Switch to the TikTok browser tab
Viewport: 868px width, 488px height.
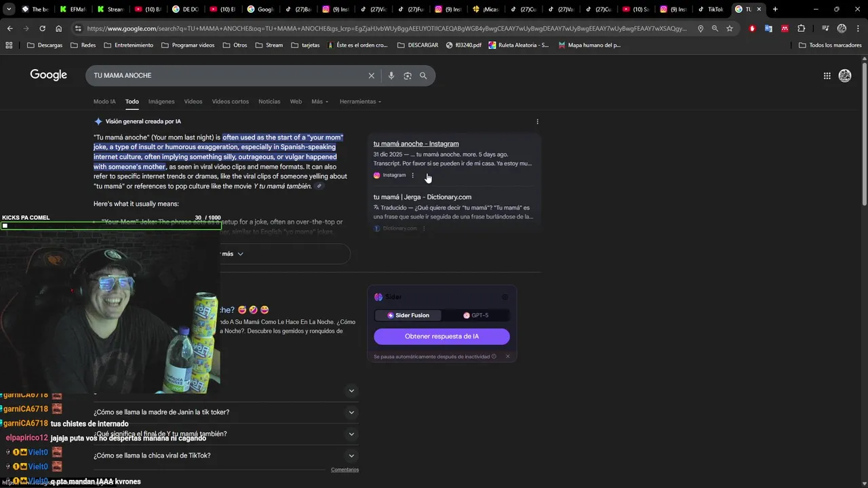(710, 9)
